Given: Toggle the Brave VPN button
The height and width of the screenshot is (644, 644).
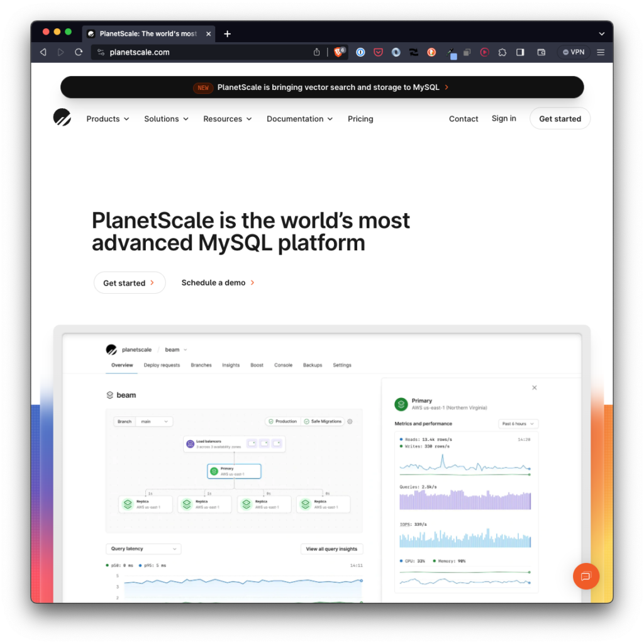Looking at the screenshot, I should pos(574,52).
